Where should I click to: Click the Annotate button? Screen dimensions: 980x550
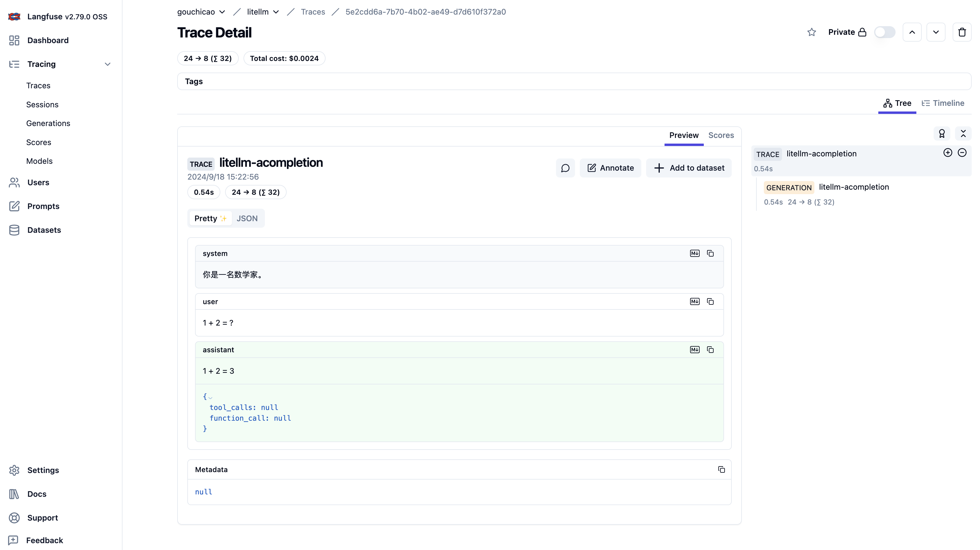pyautogui.click(x=610, y=168)
